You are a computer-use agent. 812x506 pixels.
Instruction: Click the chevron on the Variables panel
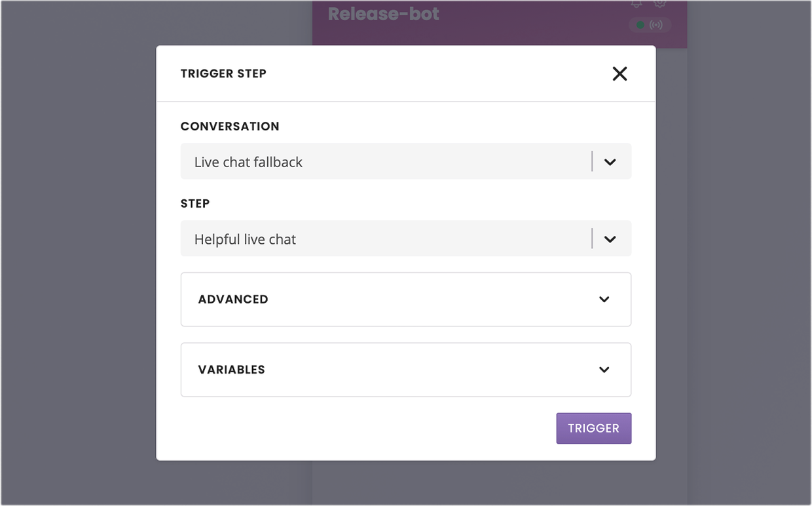point(604,370)
